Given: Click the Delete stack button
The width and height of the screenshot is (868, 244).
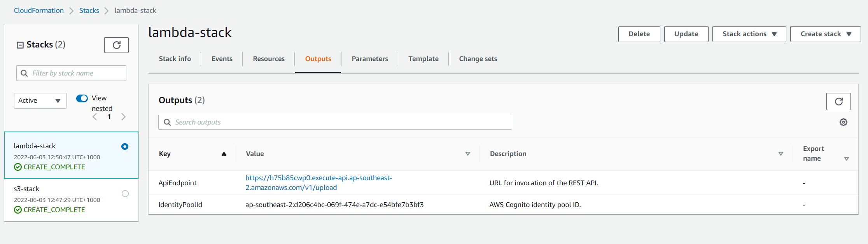Looking at the screenshot, I should (639, 34).
